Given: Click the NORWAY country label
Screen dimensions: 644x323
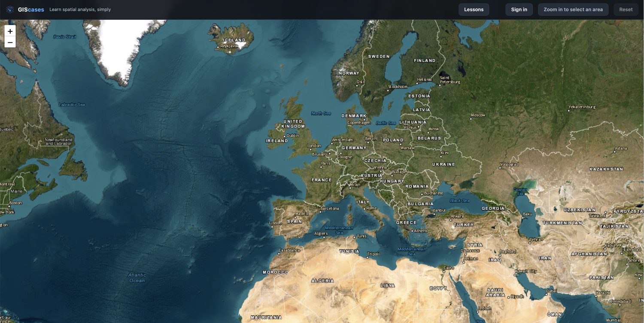Looking at the screenshot, I should coord(349,73).
